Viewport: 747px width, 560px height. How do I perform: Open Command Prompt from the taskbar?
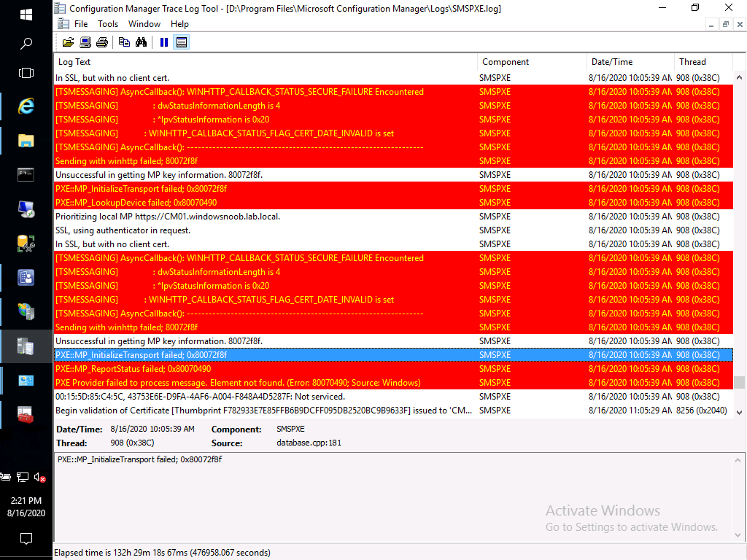point(26,175)
